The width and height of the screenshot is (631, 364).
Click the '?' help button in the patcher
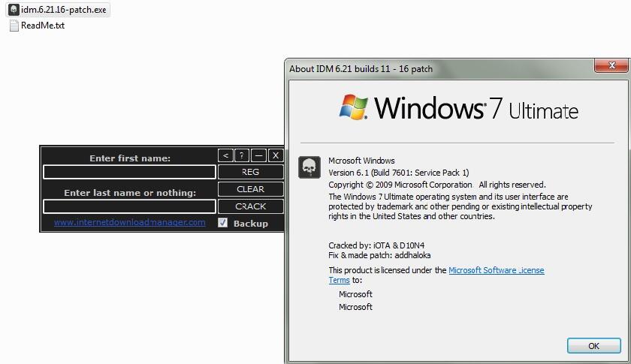point(241,155)
